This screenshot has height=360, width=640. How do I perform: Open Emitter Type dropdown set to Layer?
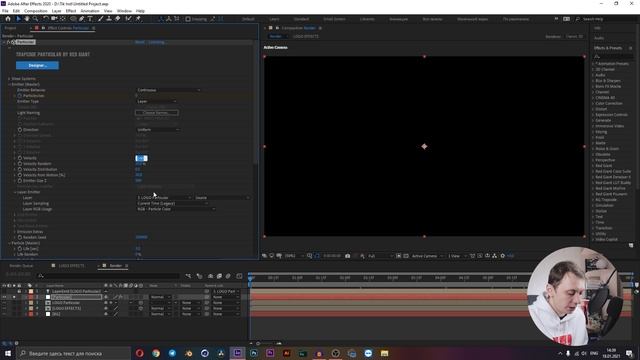pos(156,101)
